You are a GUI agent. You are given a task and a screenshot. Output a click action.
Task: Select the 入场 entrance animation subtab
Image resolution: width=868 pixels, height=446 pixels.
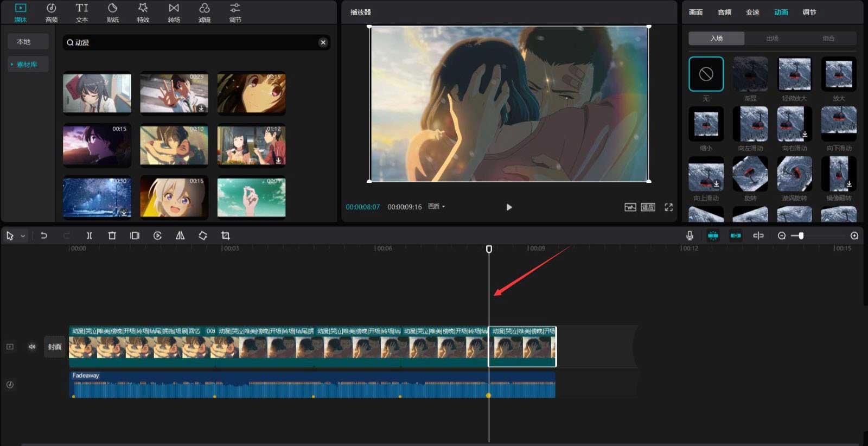[x=717, y=39]
